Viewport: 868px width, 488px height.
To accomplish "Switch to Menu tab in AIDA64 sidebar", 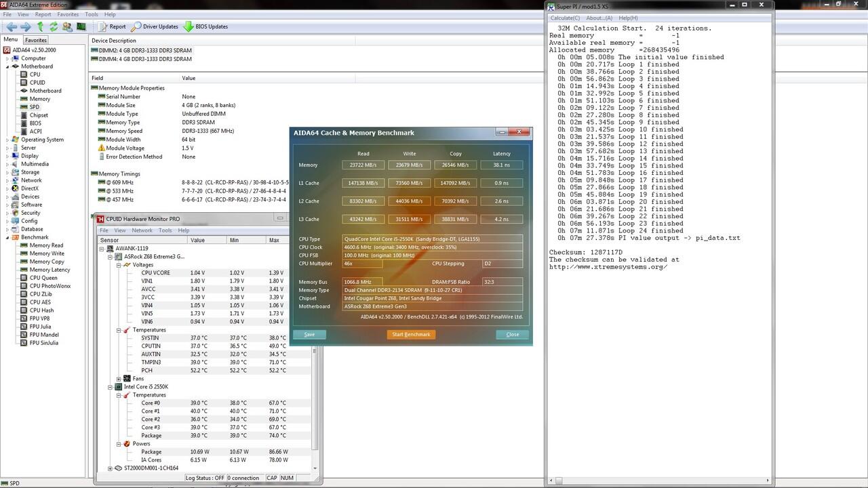I will (x=11, y=39).
